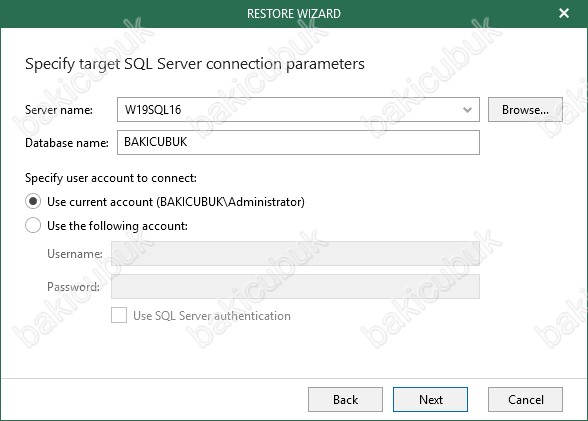This screenshot has height=421, width=588.
Task: Cancel the restore wizard
Action: coord(525,399)
